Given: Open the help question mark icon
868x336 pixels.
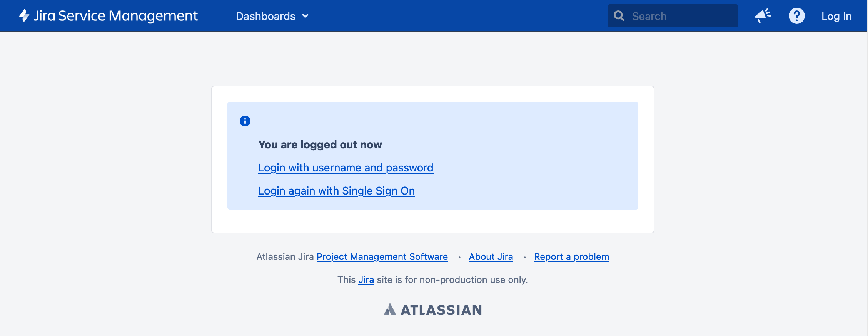Looking at the screenshot, I should (796, 16).
